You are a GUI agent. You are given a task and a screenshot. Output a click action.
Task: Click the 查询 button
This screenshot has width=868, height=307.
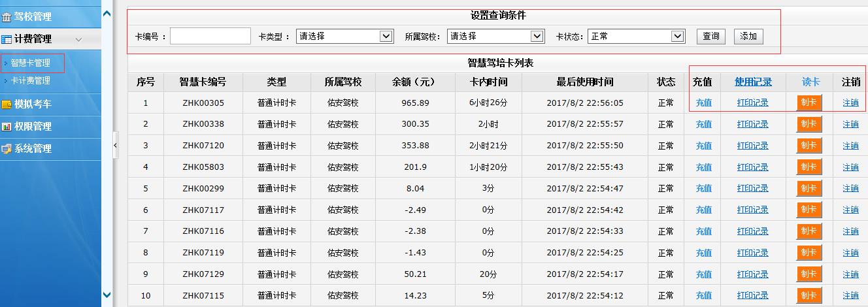point(710,37)
